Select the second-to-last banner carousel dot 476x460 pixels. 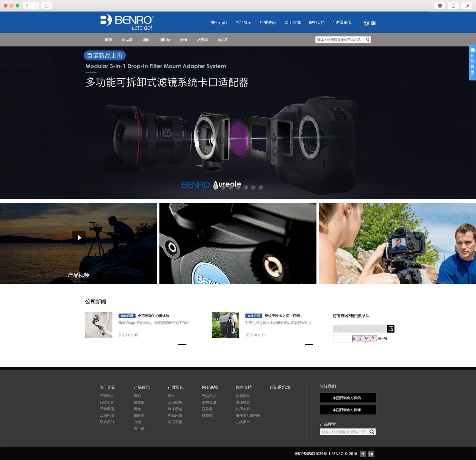pos(253,187)
